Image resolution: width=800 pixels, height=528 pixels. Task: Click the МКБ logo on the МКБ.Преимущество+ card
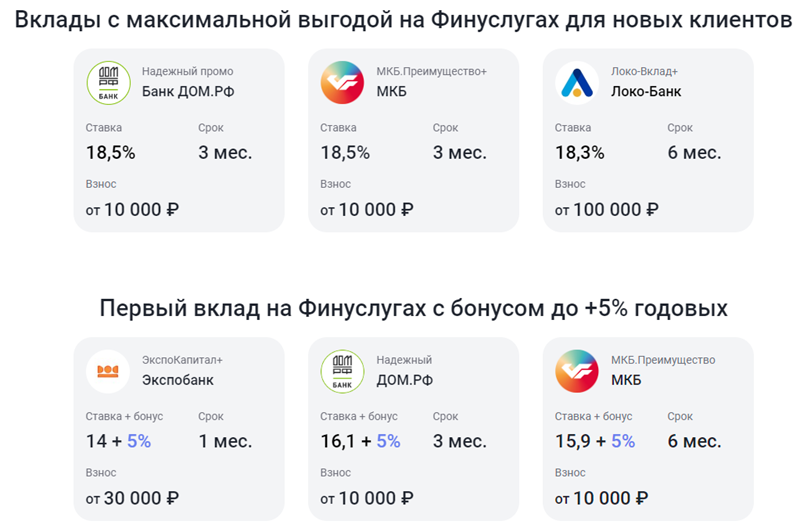(342, 83)
